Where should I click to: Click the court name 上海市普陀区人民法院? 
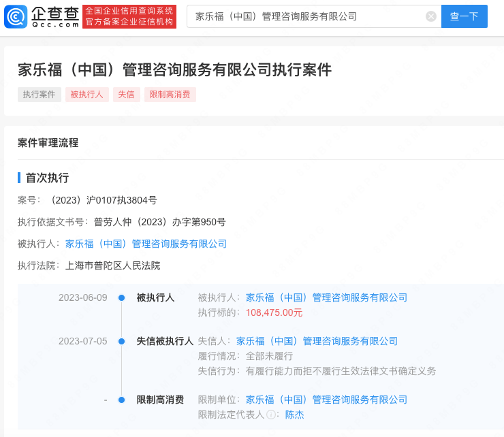(x=112, y=265)
